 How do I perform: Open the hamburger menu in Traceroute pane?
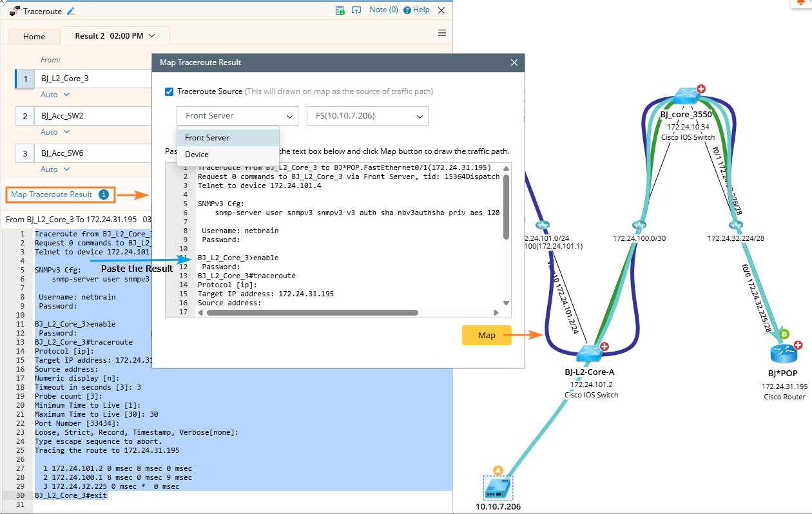[x=442, y=33]
